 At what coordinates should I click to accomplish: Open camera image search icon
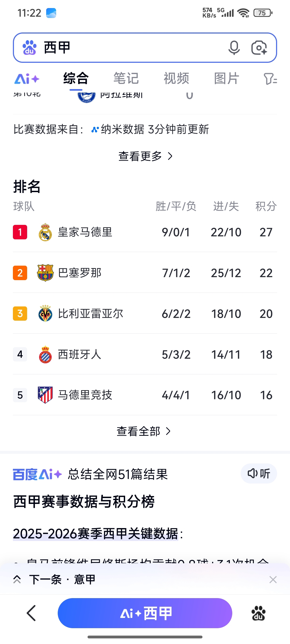259,48
